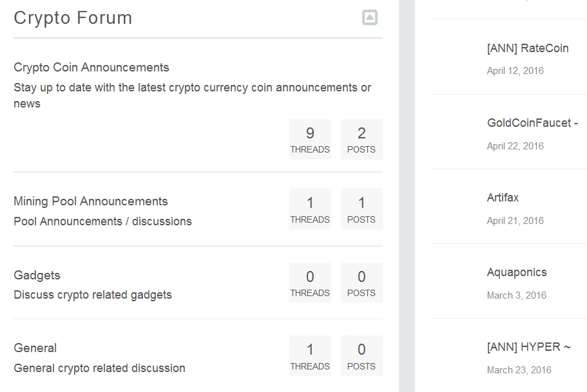Screen dimensions: 587x392
Task: Open the [ANN] RateCoin thread
Action: pyautogui.click(x=528, y=48)
